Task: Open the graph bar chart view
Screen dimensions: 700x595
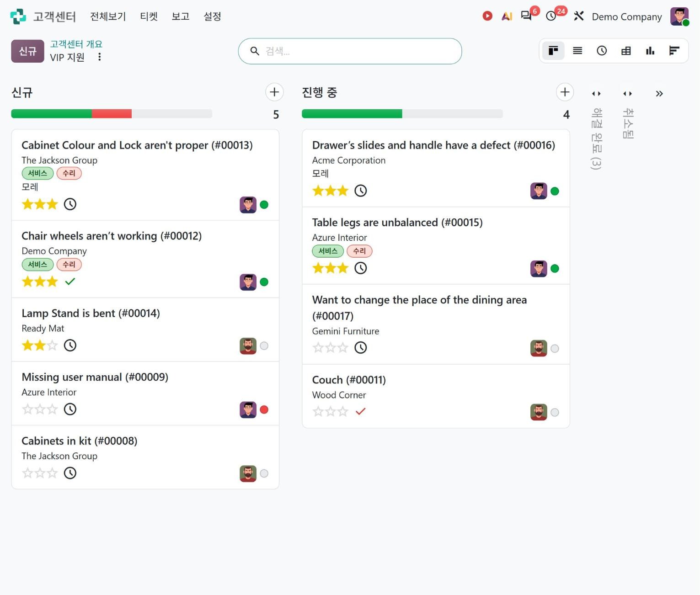Action: coord(650,51)
